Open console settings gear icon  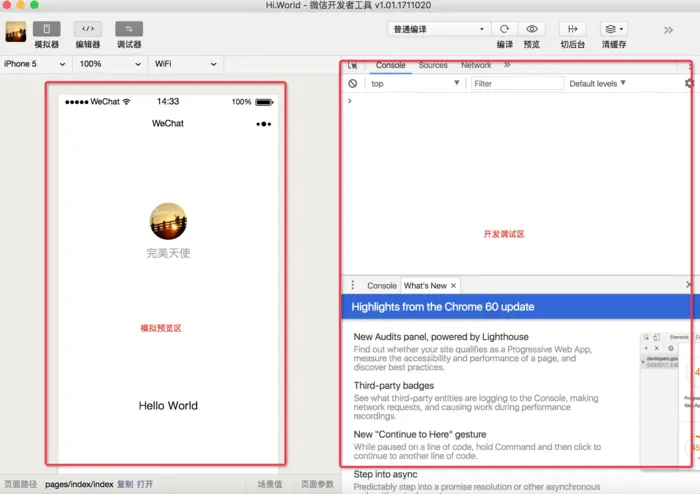click(689, 83)
